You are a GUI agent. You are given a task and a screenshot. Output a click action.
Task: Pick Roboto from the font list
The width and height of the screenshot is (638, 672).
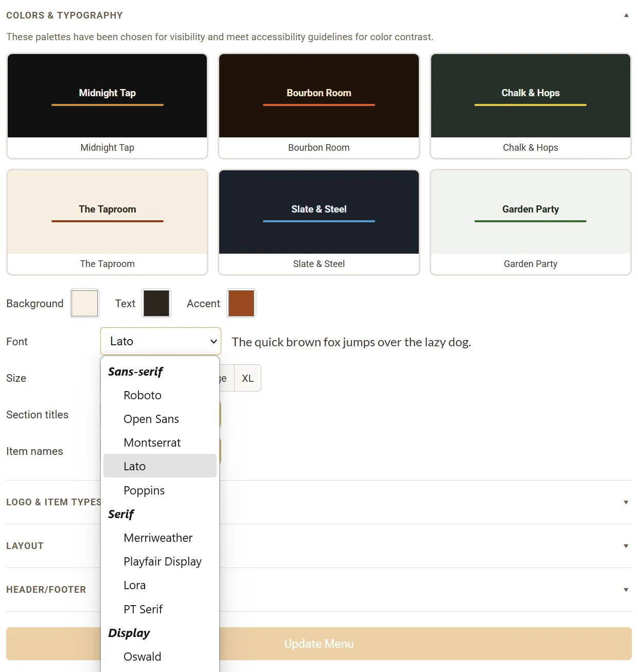point(160,395)
